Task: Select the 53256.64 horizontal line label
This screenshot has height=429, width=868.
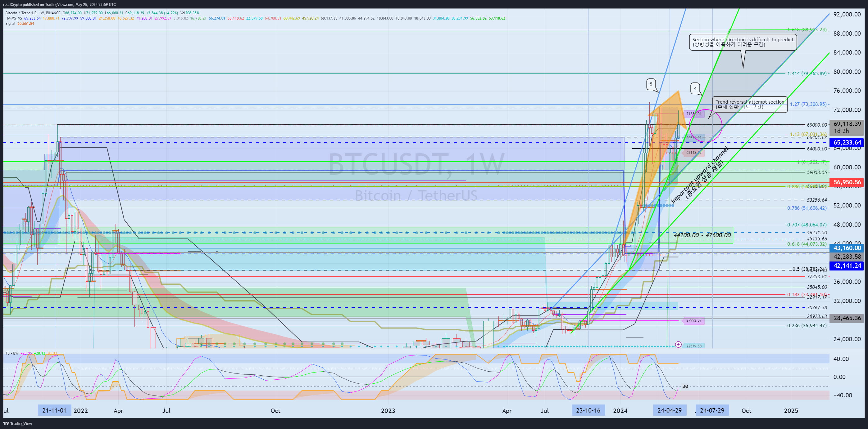Action: click(817, 200)
